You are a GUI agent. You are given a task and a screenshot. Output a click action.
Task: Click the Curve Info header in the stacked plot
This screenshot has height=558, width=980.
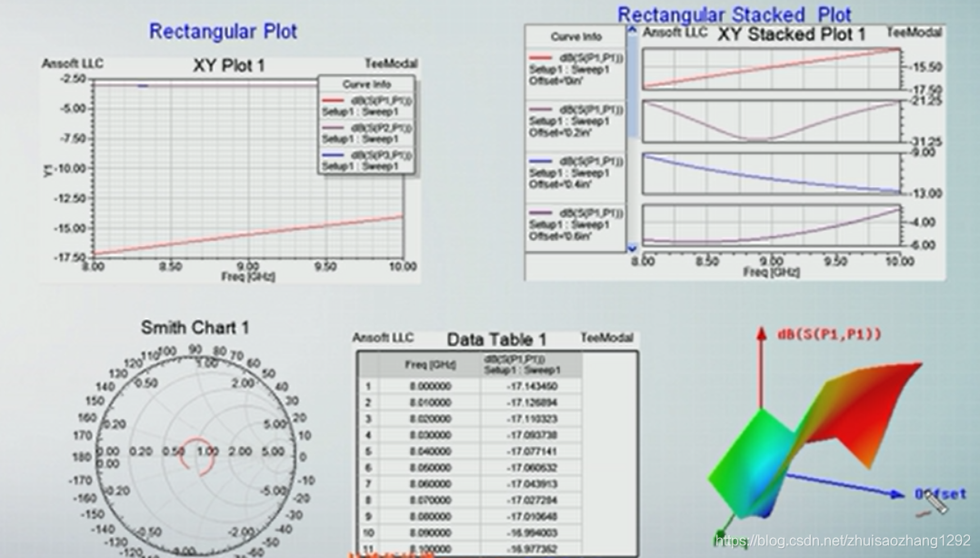click(x=575, y=37)
